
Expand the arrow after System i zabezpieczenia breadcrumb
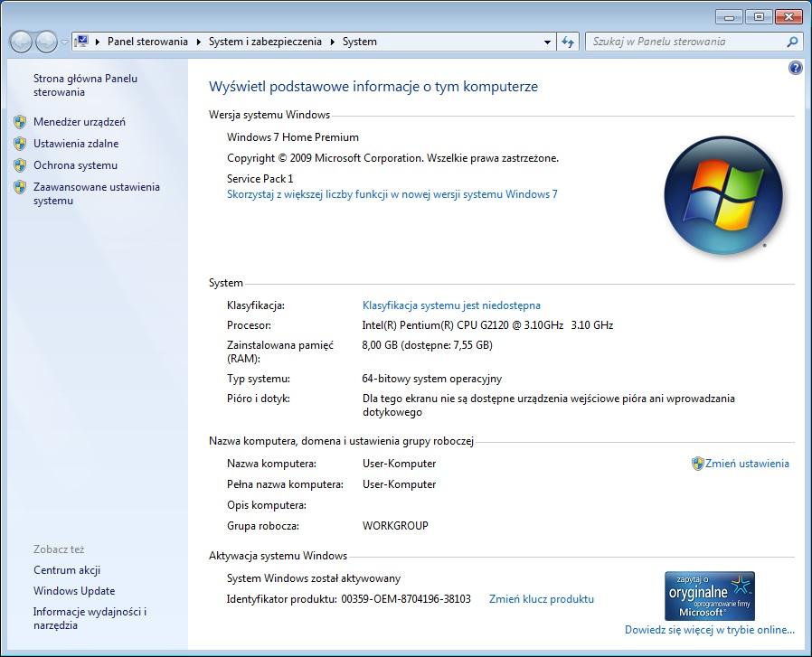(x=333, y=42)
